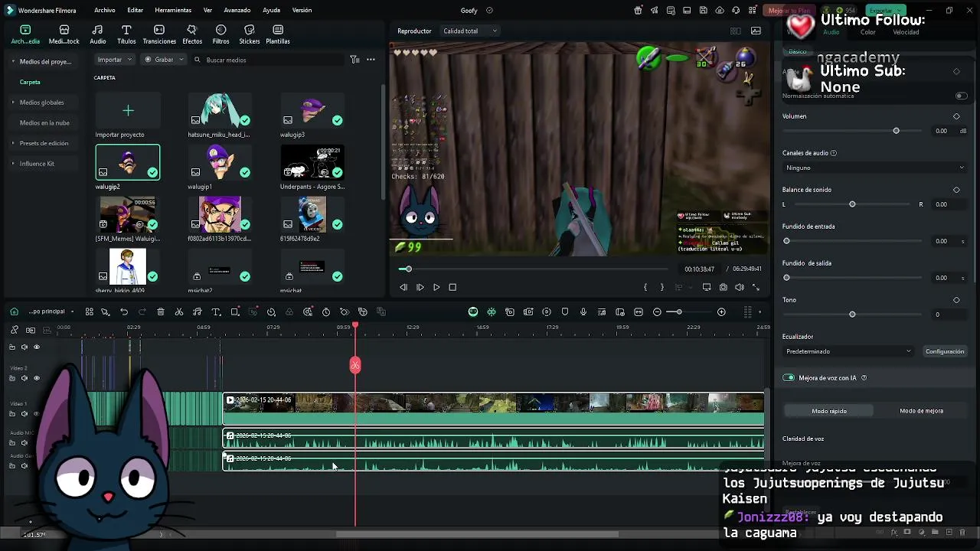Select the Redo icon in timeline toolbar

click(142, 311)
